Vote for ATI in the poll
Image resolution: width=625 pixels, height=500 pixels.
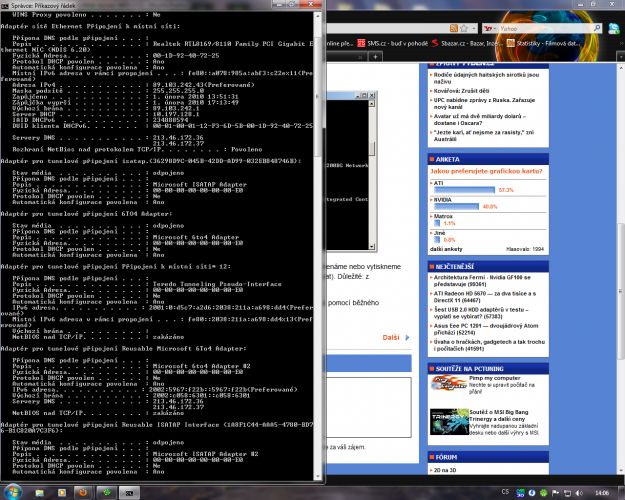point(438,183)
